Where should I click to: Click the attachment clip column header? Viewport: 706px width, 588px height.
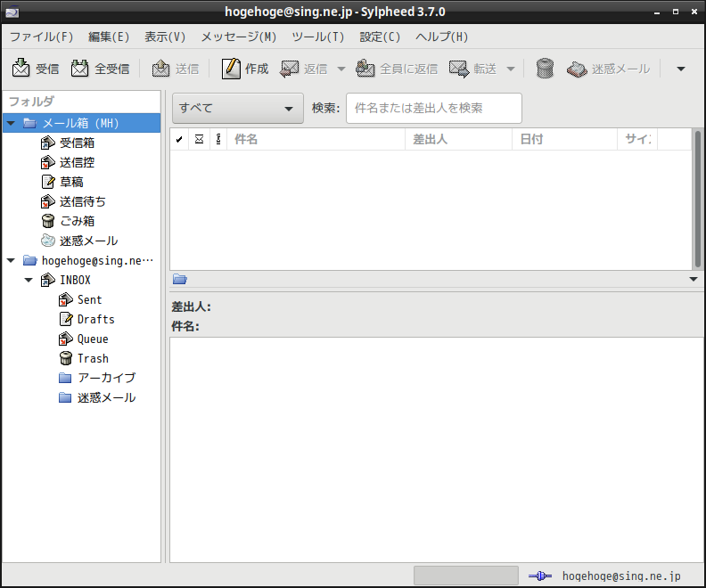pos(218,140)
